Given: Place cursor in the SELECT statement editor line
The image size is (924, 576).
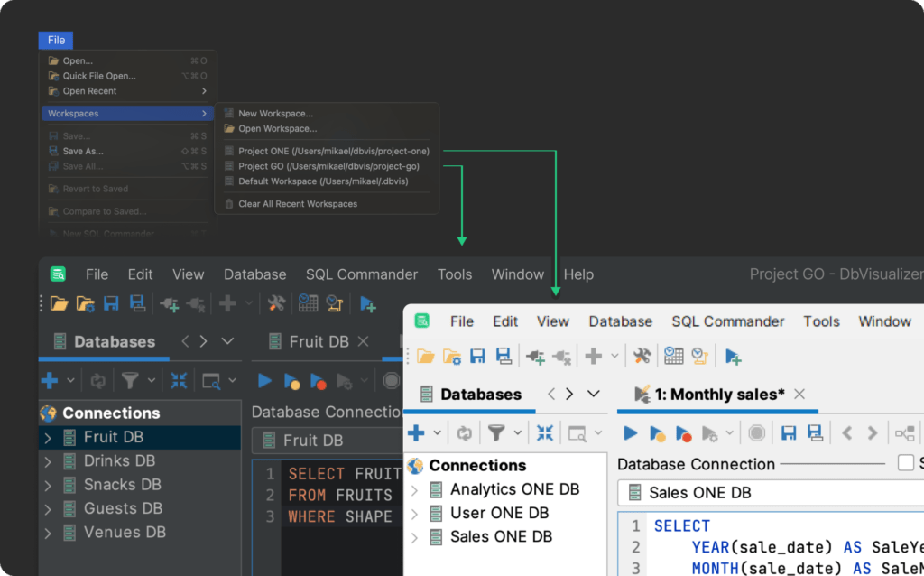Looking at the screenshot, I should point(682,525).
